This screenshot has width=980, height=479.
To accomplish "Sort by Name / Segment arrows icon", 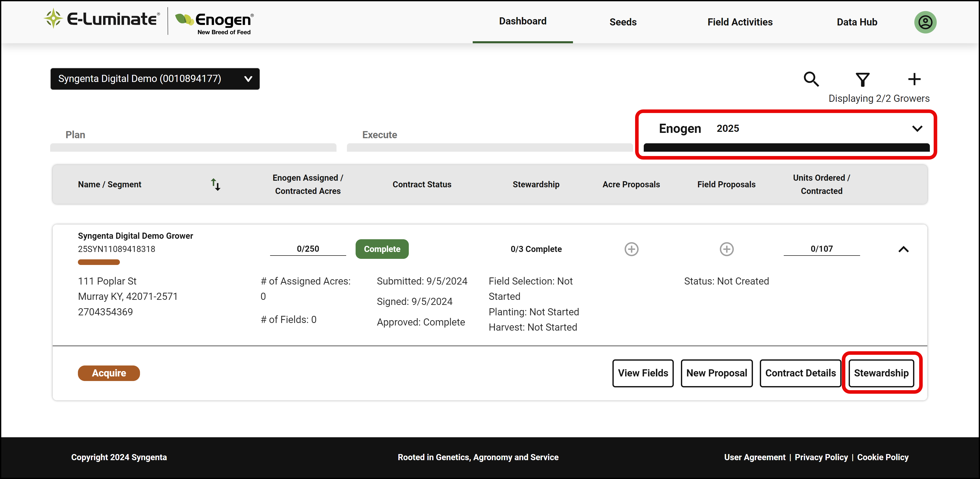I will tap(216, 185).
